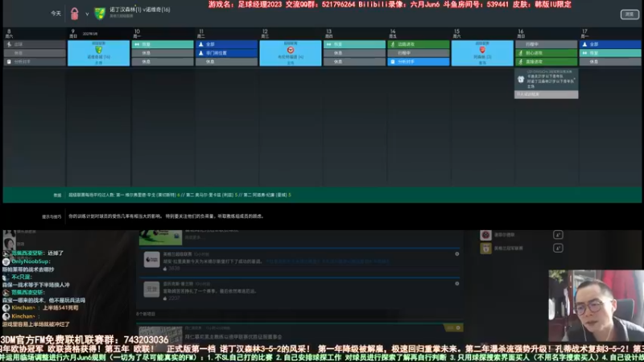Click clipboard icon on Saturday 8th 分析对手
The height and width of the screenshot is (362, 644).
[9, 62]
